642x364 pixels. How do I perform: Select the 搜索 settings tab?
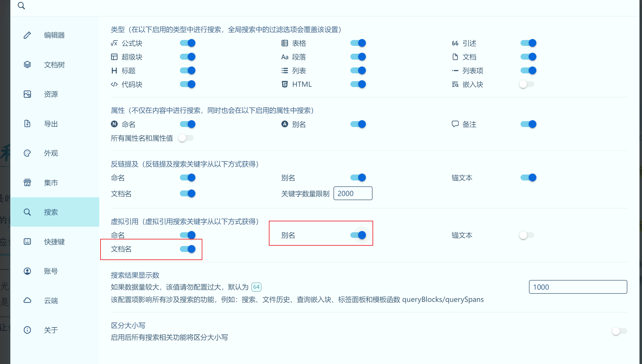tap(51, 212)
